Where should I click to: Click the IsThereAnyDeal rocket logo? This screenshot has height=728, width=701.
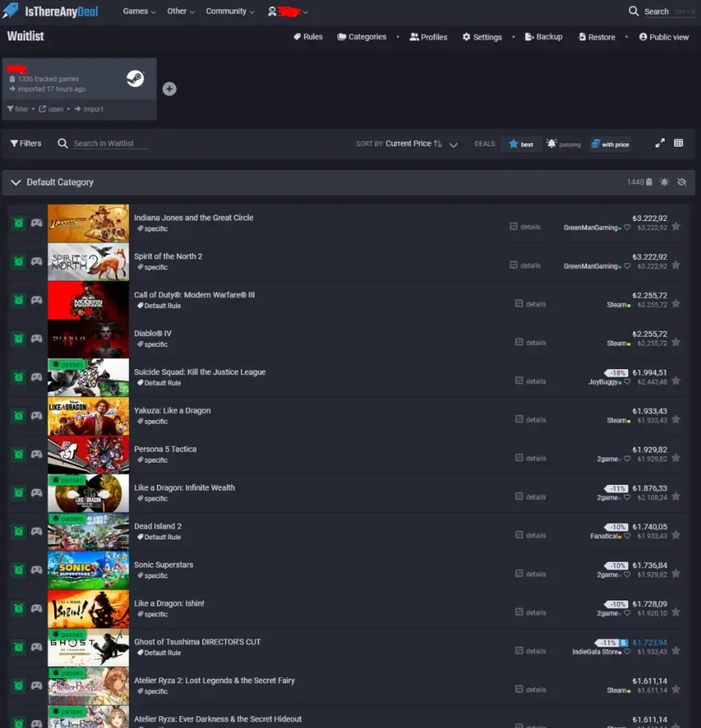[x=10, y=10]
